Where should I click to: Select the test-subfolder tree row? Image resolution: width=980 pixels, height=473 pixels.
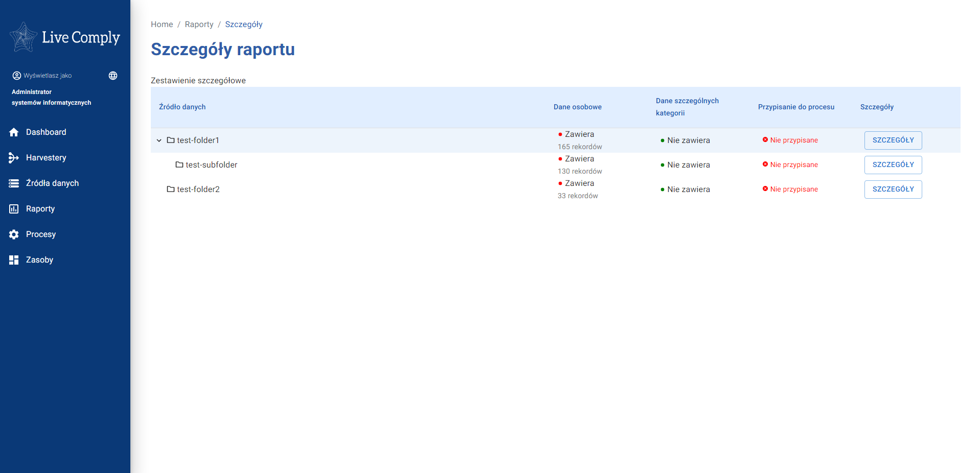[211, 165]
